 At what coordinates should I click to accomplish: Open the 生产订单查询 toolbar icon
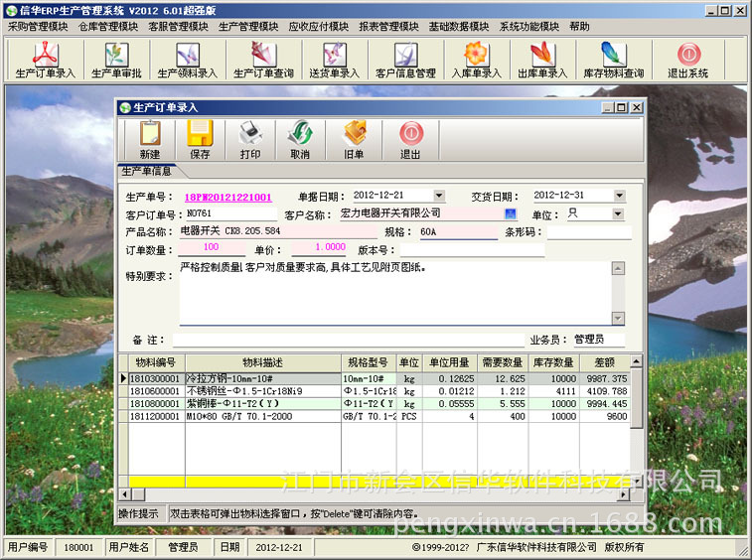click(263, 60)
